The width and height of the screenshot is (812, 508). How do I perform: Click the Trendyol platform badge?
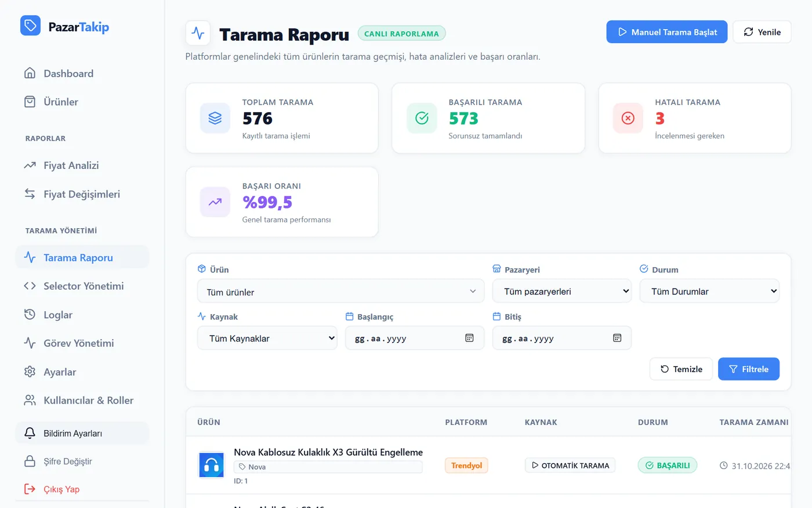[x=466, y=466]
